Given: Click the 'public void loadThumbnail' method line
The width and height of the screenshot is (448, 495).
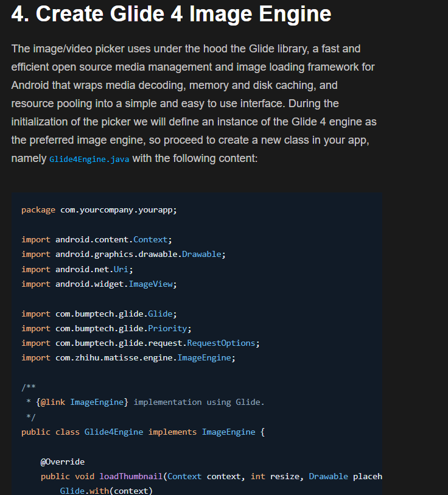Looking at the screenshot, I should click(x=211, y=476).
